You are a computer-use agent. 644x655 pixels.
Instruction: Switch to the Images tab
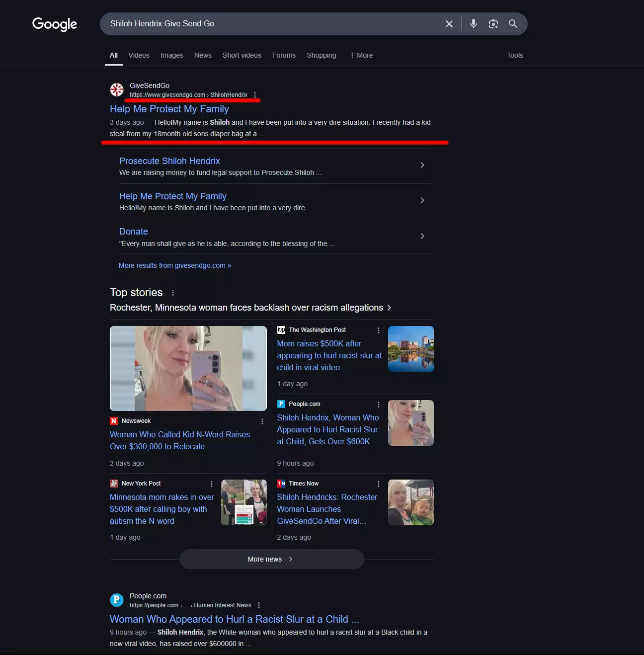[172, 55]
